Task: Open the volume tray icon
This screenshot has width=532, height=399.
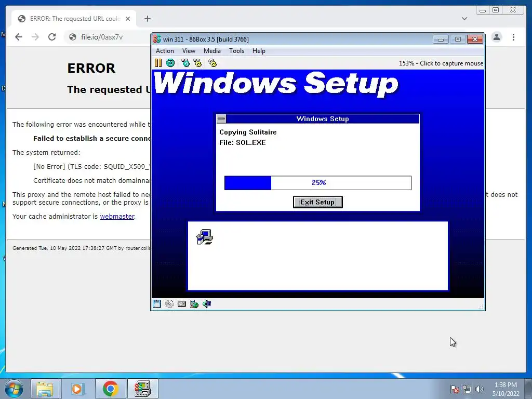Action: (479, 389)
